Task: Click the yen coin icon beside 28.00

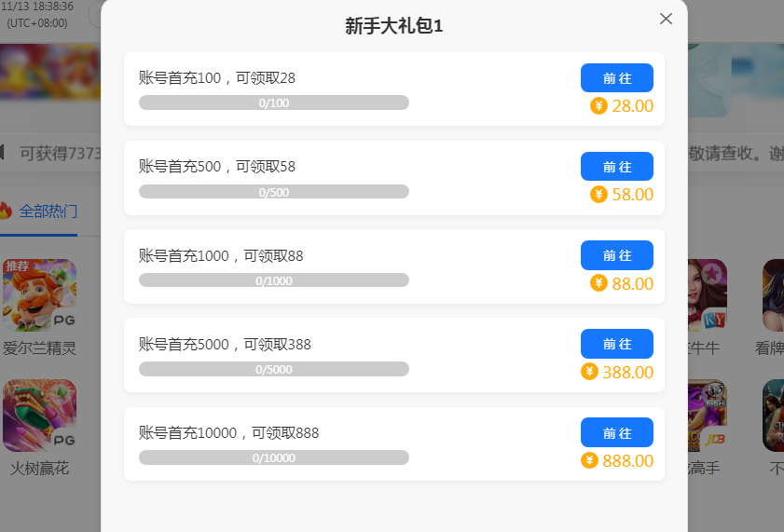Action: 598,106
